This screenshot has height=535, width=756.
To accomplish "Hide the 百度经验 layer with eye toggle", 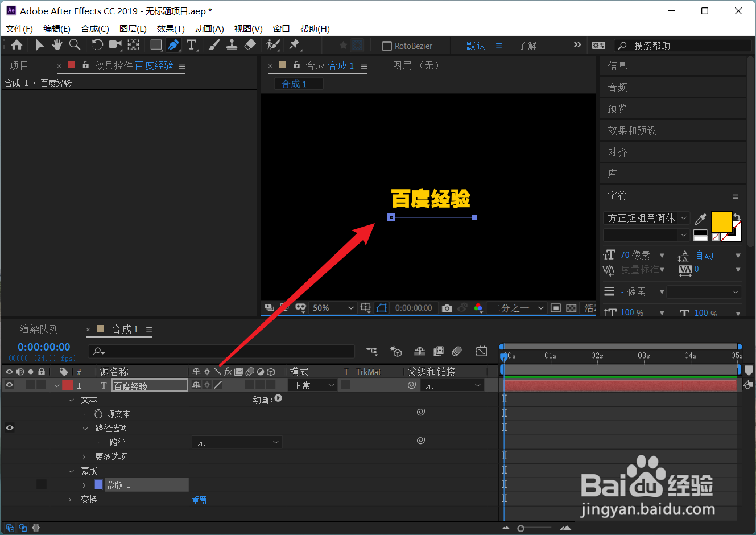I will (9, 385).
